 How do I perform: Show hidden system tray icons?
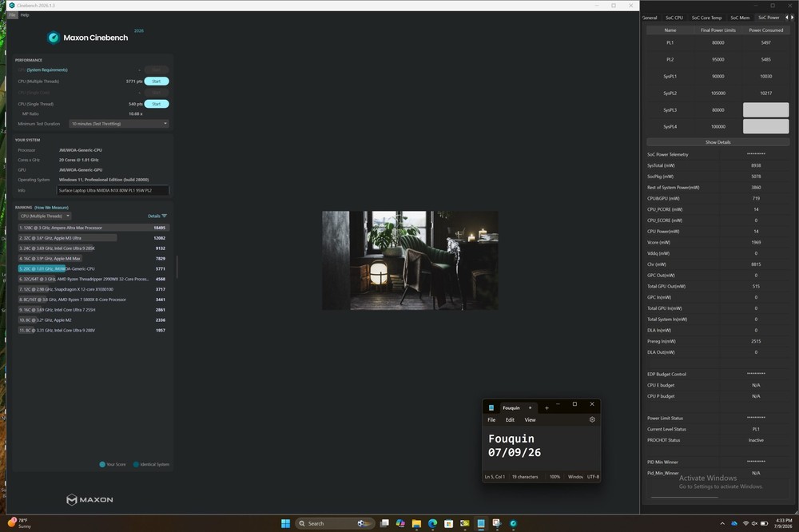722,523
